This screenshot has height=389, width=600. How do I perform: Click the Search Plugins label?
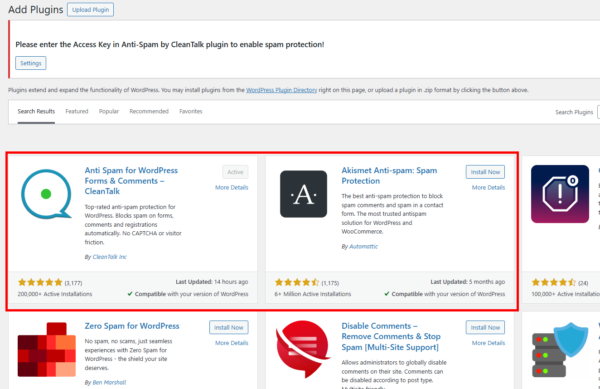[x=574, y=112]
